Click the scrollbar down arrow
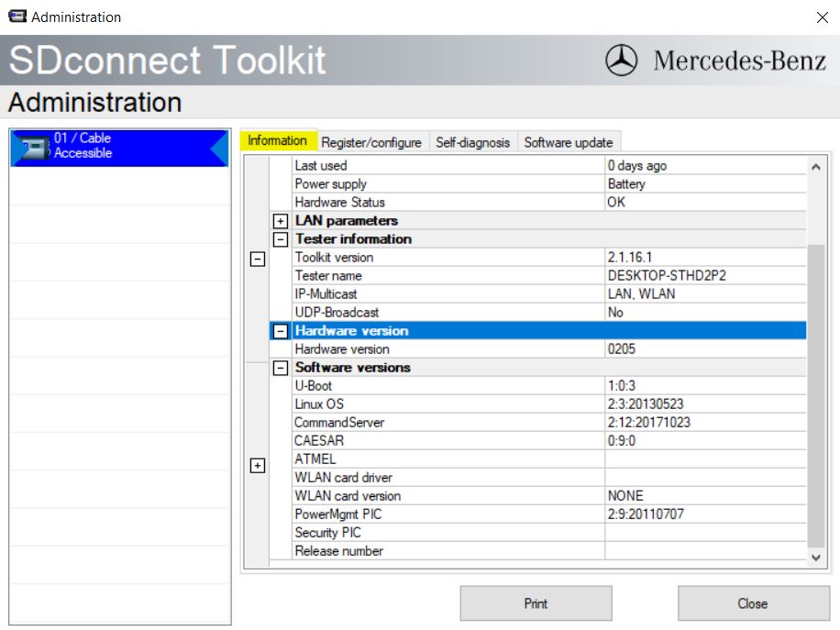Viewport: 840px width, 630px height. 816,558
